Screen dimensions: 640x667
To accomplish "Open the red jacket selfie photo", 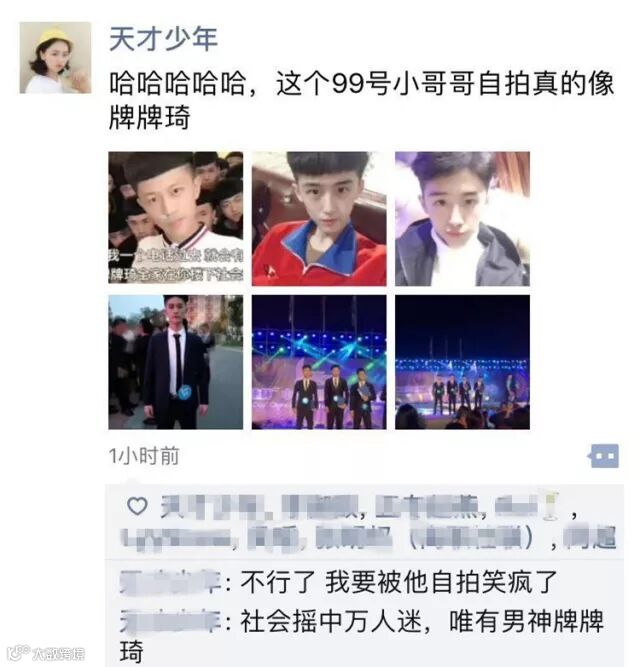I will (x=319, y=219).
